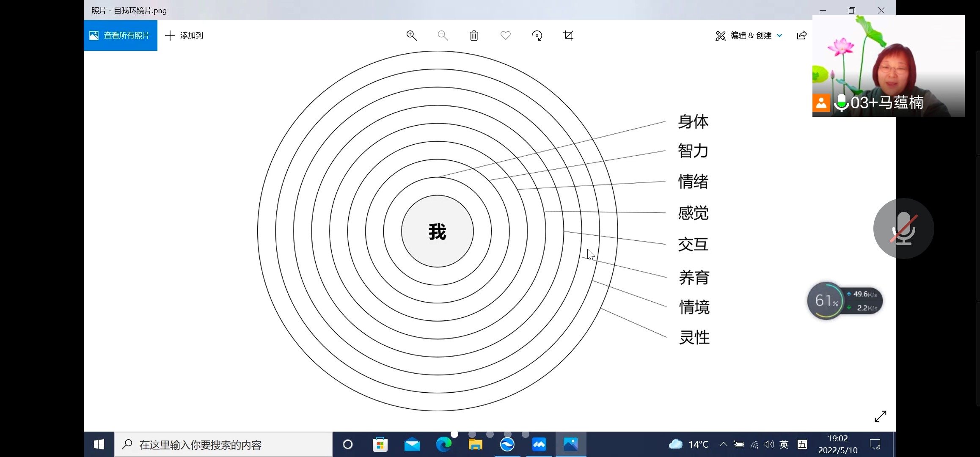Viewport: 980px width, 457px height.
Task: Open Microsoft Edge from the taskbar
Action: pyautogui.click(x=443, y=444)
